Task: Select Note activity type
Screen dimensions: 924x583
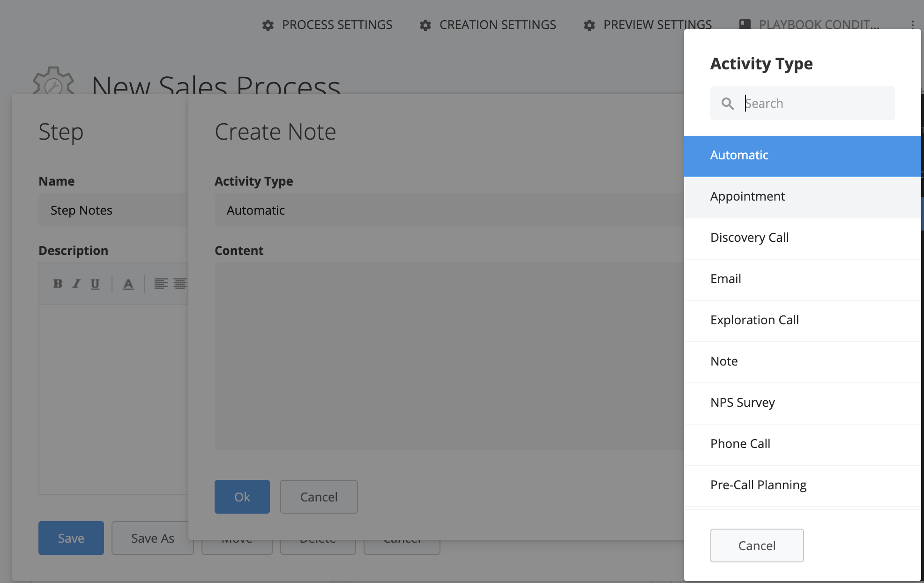Action: coord(802,362)
